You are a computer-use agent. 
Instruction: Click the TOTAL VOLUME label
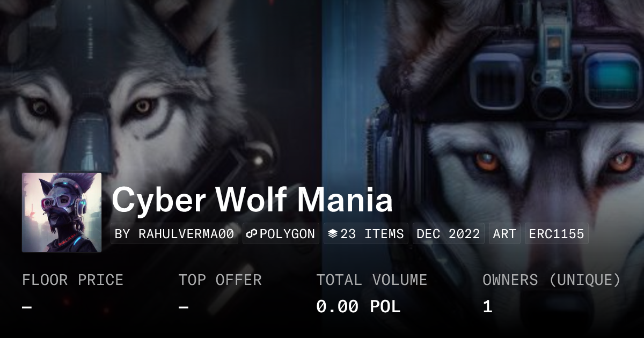(371, 280)
